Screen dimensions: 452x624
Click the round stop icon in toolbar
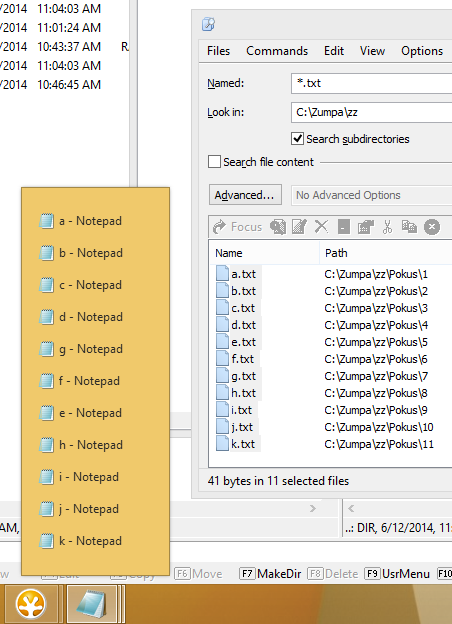tap(432, 227)
